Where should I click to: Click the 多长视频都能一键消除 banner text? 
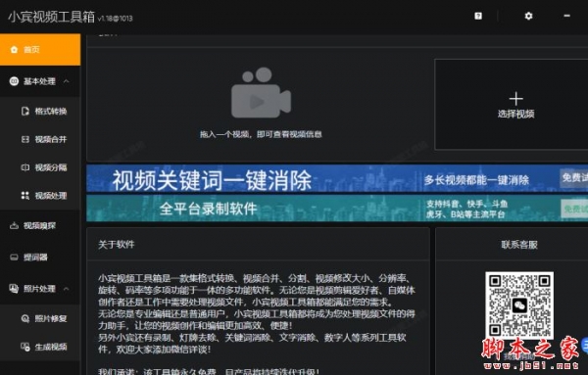coord(476,180)
